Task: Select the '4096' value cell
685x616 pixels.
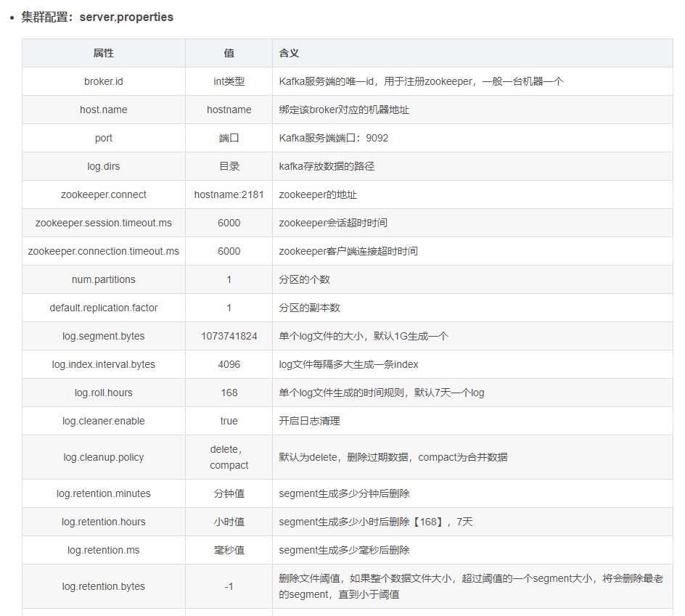Action: pos(229,365)
